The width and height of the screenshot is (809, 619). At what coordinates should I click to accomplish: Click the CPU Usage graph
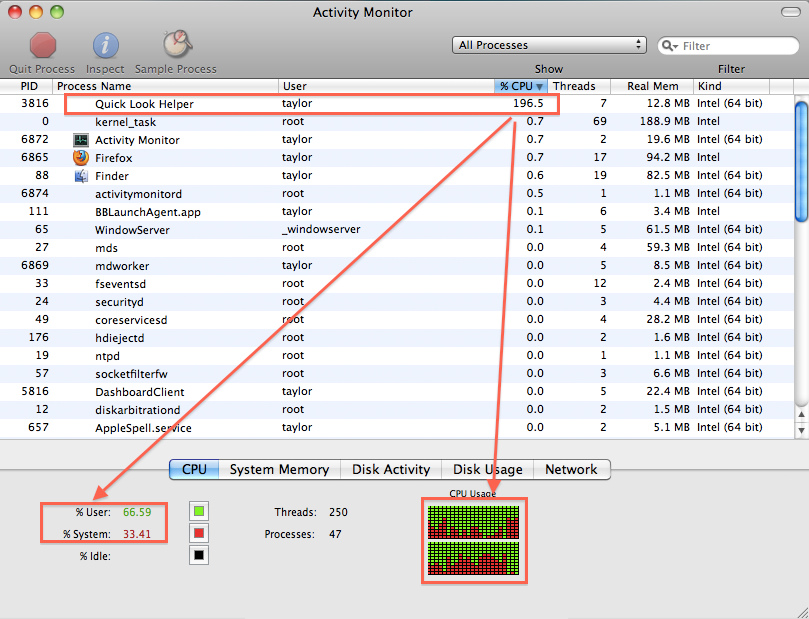click(x=474, y=540)
